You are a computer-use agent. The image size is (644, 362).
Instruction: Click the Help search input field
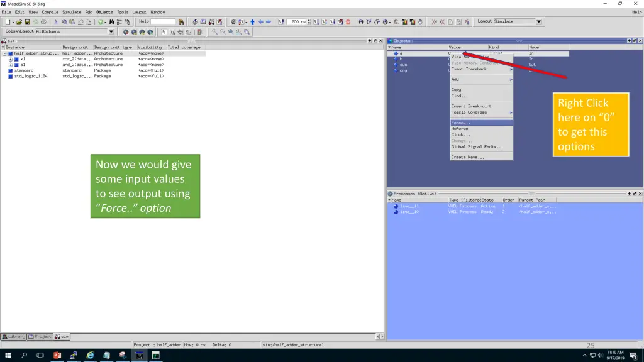pos(163,22)
